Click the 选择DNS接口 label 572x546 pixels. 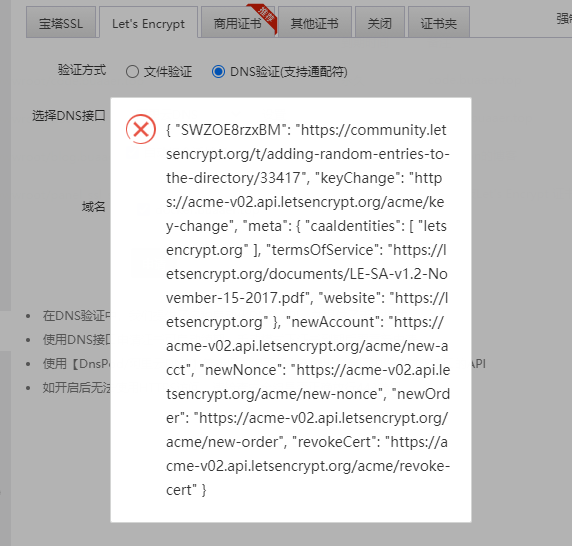[x=69, y=116]
